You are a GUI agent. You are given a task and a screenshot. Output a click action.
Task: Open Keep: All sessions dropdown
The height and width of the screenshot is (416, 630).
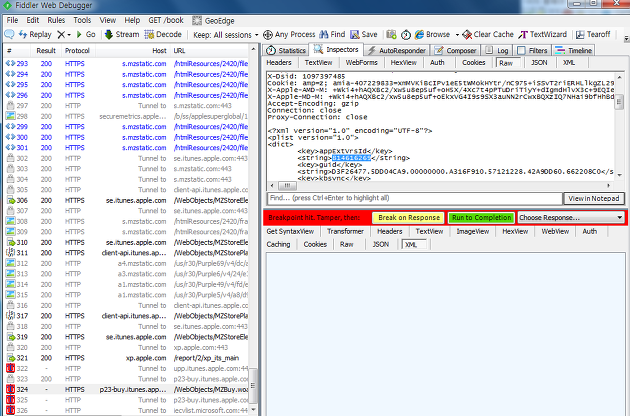(x=225, y=35)
